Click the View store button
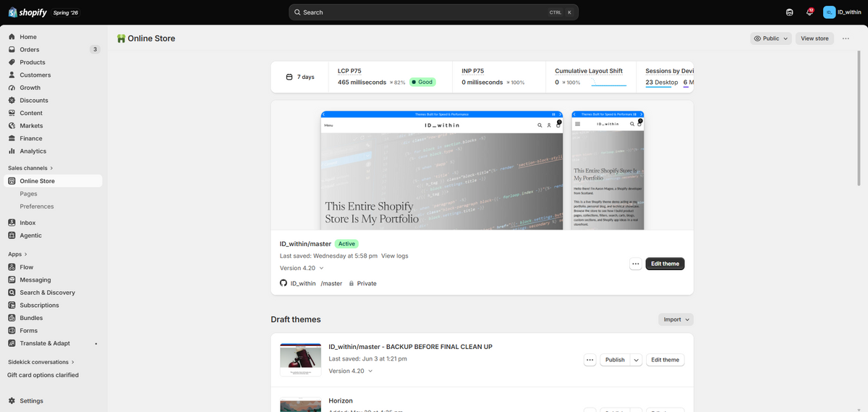The image size is (868, 412). (814, 38)
